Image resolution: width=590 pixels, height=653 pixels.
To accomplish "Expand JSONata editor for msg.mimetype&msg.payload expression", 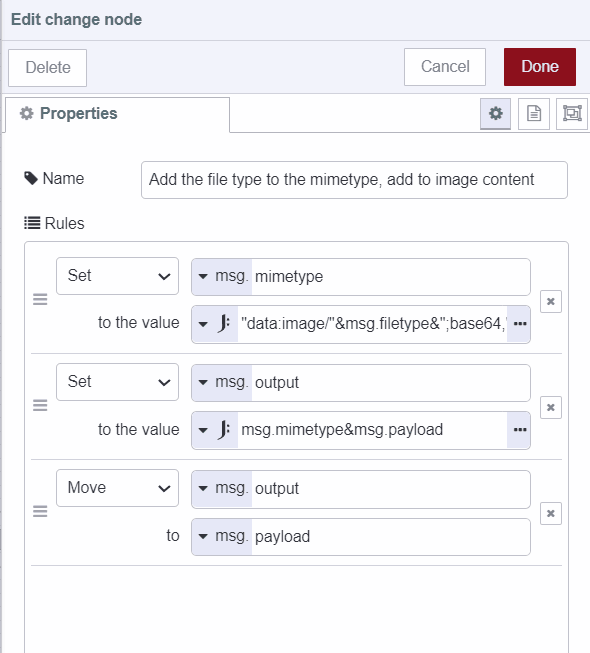I will pos(519,430).
